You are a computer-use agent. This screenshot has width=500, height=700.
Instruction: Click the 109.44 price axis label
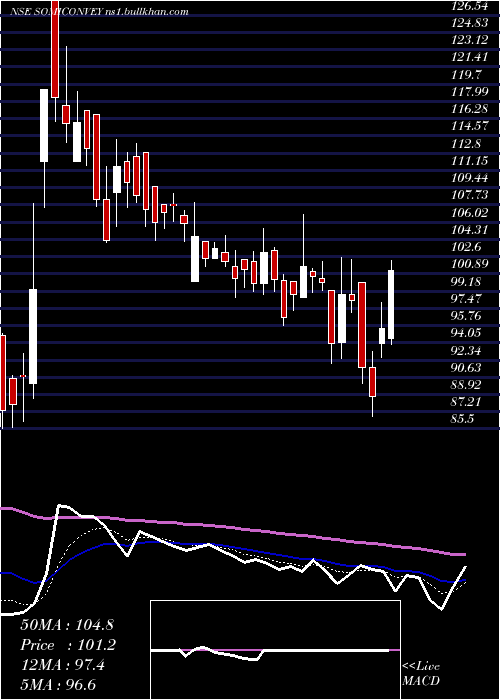pyautogui.click(x=468, y=178)
